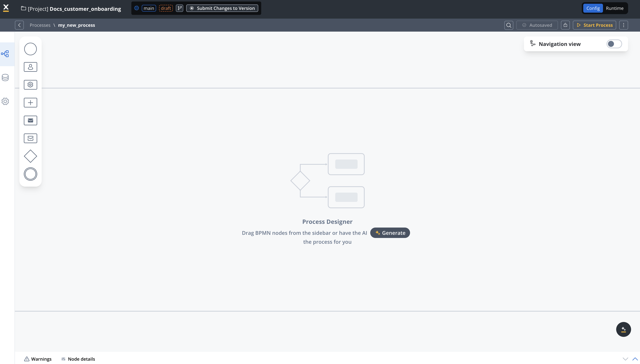The height and width of the screenshot is (364, 640).
Task: Go back with the left arrow button
Action: tap(19, 25)
